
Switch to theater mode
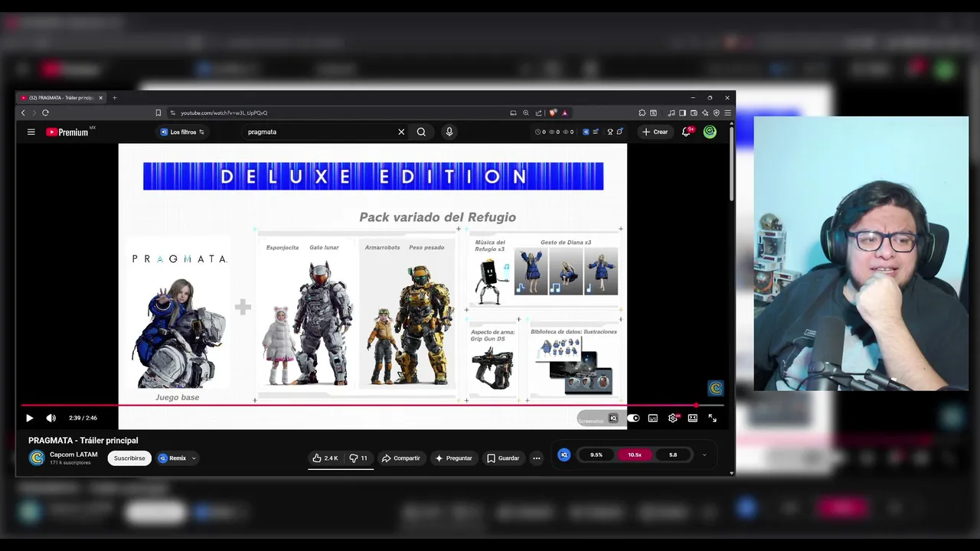[693, 418]
